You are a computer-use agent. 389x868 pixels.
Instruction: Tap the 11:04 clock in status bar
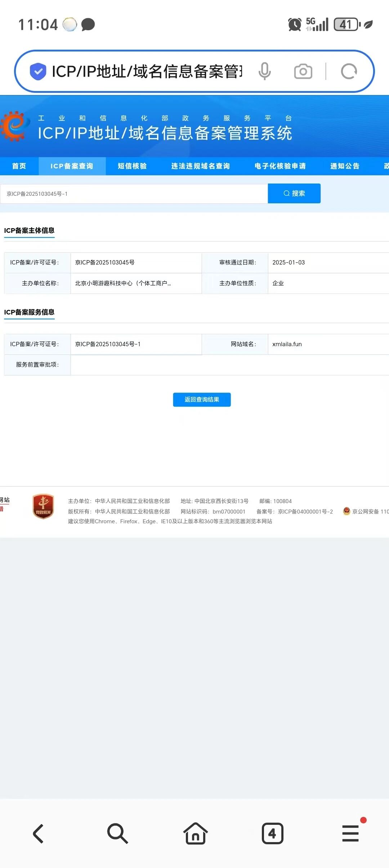38,25
